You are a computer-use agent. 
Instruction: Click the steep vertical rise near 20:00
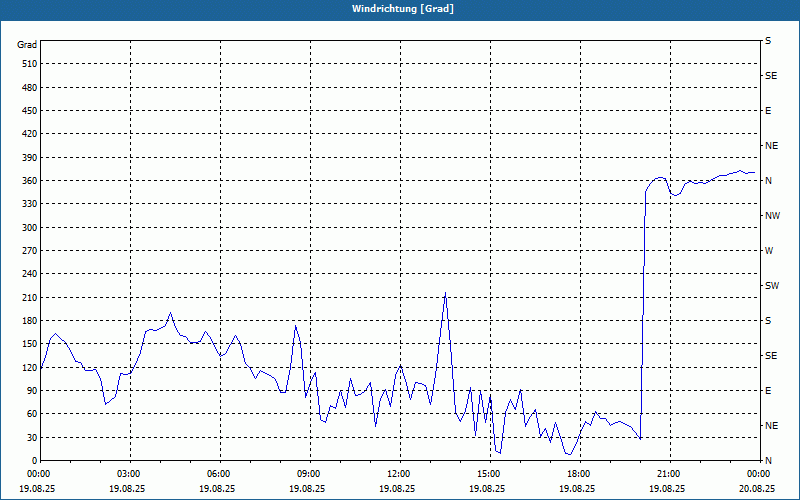(643, 300)
